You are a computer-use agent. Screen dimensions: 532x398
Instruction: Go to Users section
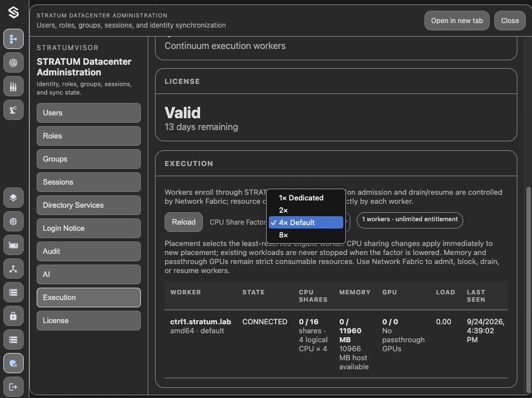click(x=88, y=113)
